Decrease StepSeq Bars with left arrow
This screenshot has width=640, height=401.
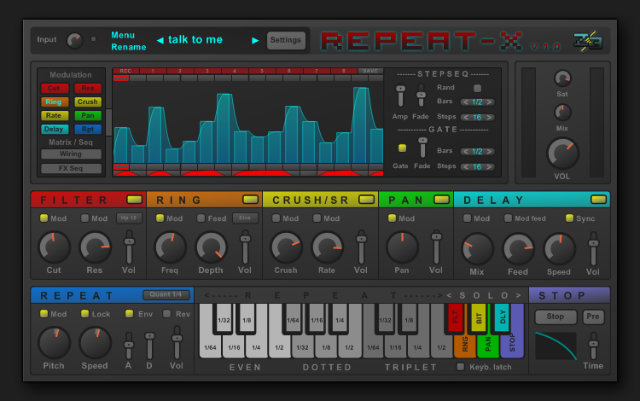click(466, 102)
